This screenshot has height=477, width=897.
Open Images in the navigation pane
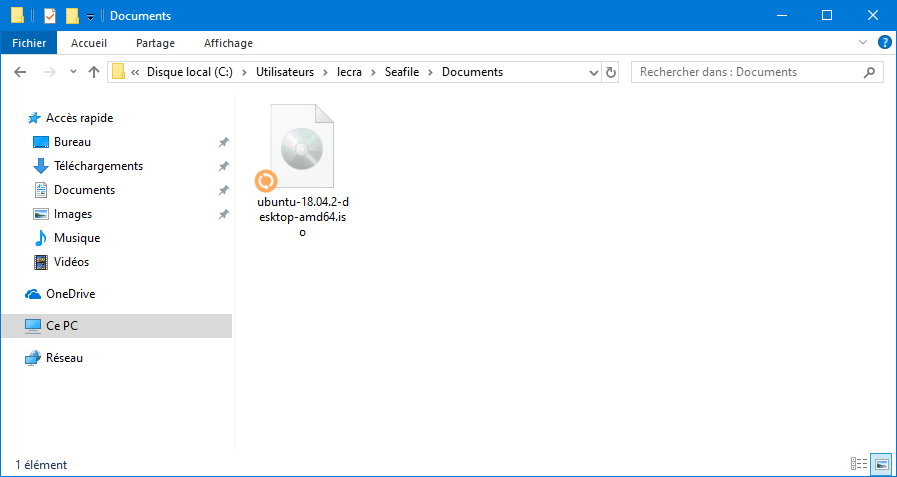pyautogui.click(x=73, y=214)
